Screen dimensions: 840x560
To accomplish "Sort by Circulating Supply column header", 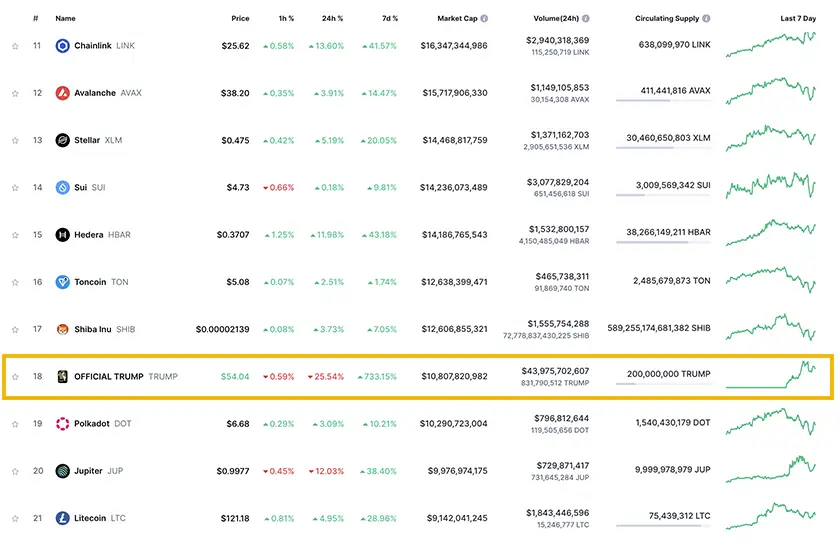I will click(x=666, y=18).
